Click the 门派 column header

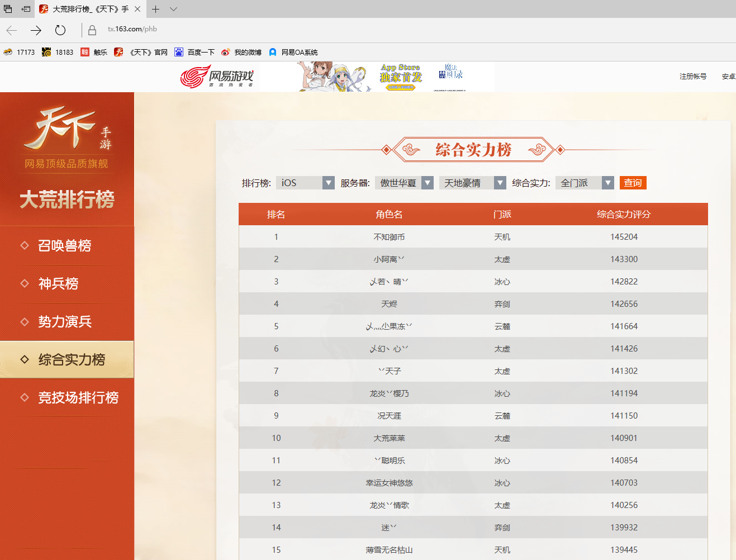point(502,214)
